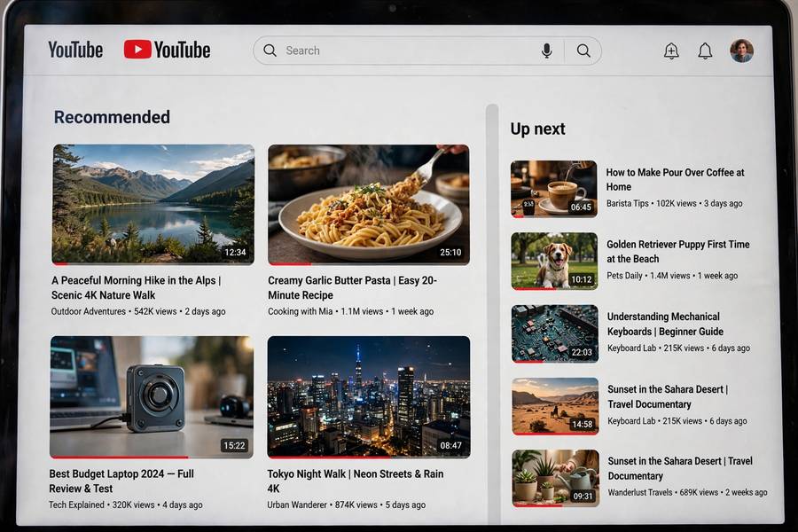
Task: Click the "689K views" text
Action: pyautogui.click(x=699, y=492)
